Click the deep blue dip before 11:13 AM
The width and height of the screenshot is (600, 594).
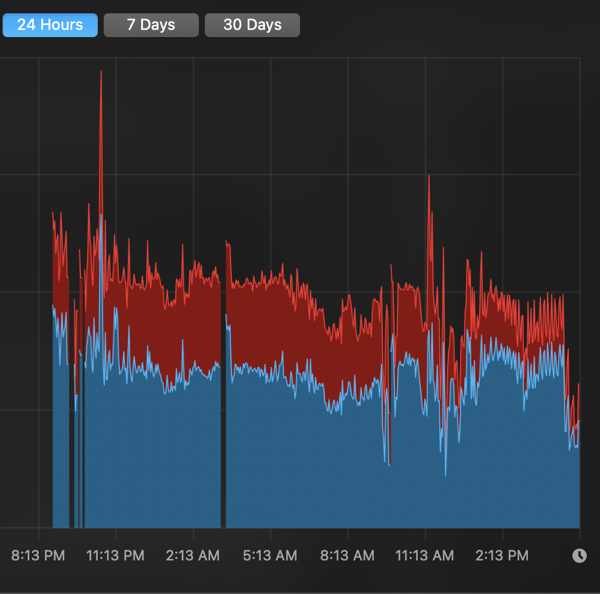tap(387, 460)
